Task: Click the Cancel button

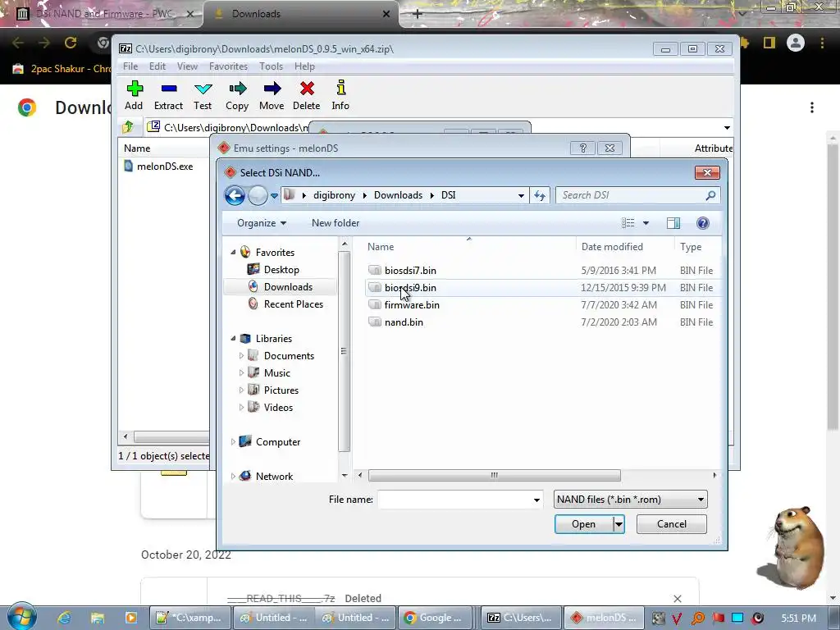Action: tap(671, 524)
